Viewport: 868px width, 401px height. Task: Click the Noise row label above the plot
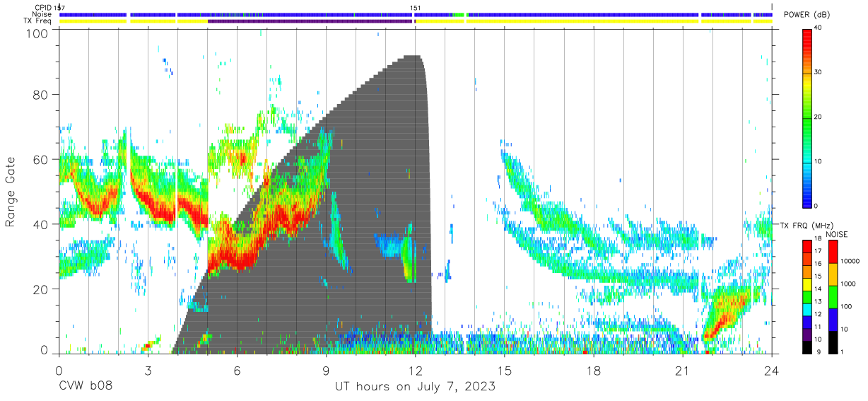click(42, 14)
